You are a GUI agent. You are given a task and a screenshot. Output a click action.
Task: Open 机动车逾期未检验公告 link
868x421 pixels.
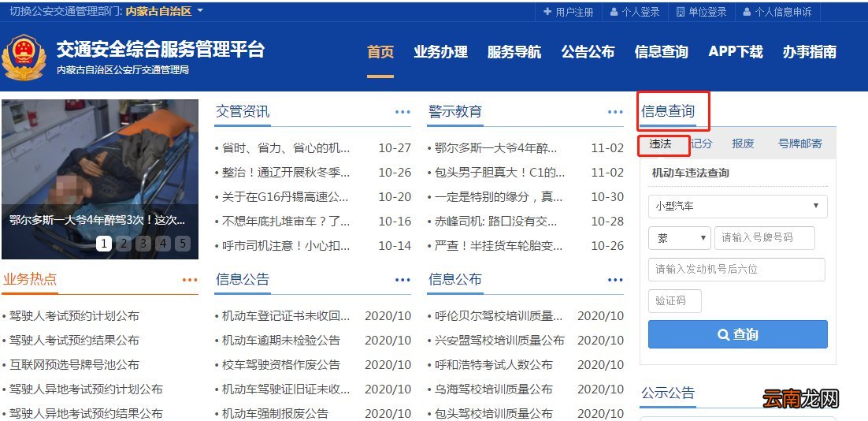(x=280, y=340)
